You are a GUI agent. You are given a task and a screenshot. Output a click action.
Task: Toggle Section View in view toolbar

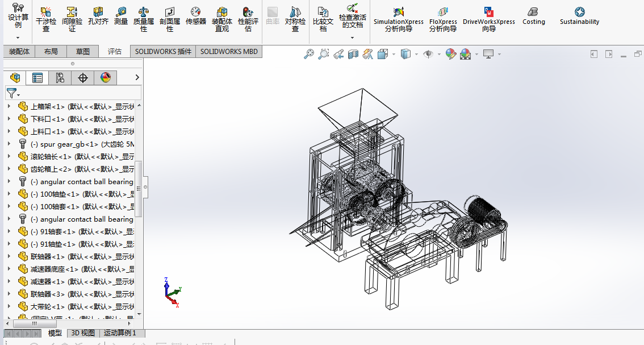pos(353,54)
